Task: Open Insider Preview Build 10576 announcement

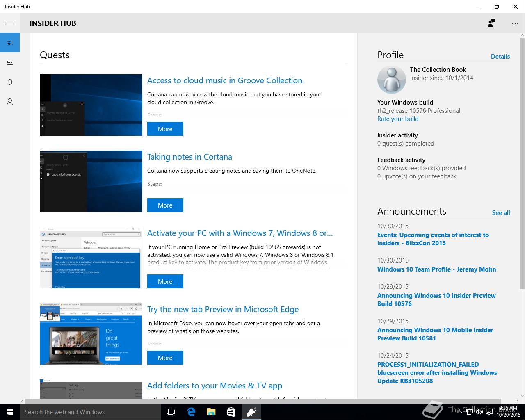Action: click(436, 300)
